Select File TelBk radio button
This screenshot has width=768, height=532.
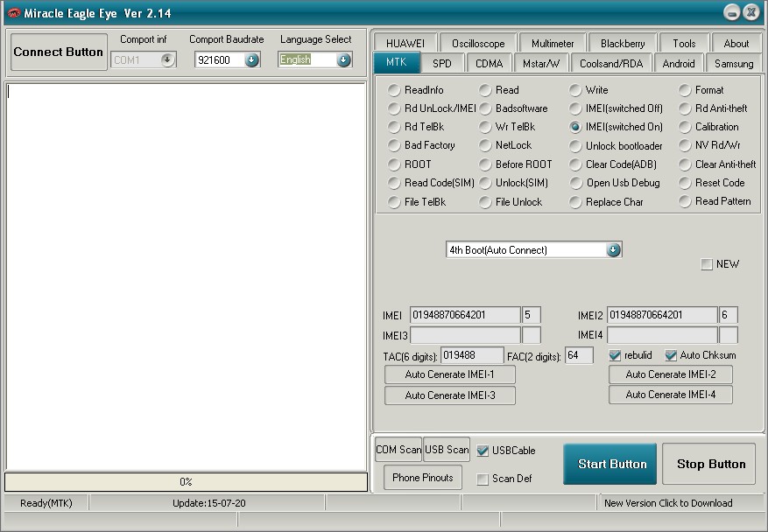(417, 202)
